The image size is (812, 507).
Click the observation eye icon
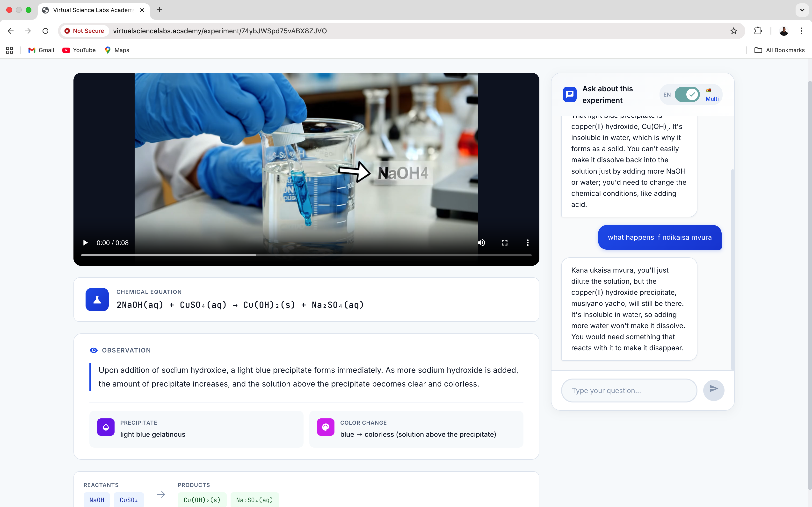94,350
